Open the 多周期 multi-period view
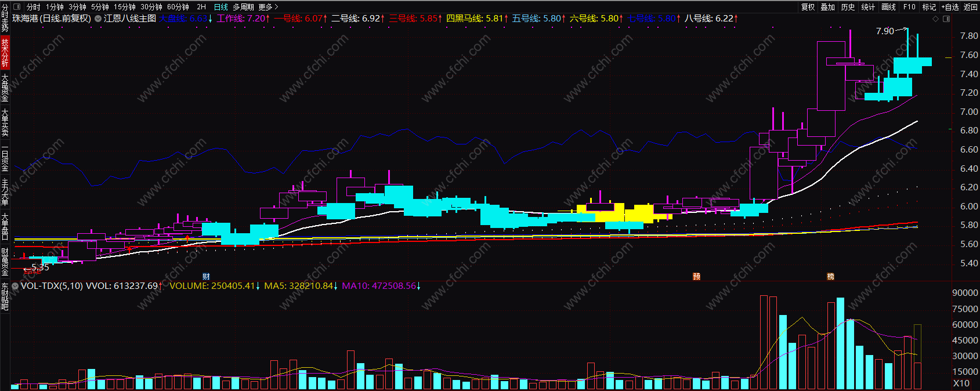This screenshot has height=391, width=980. pyautogui.click(x=243, y=7)
